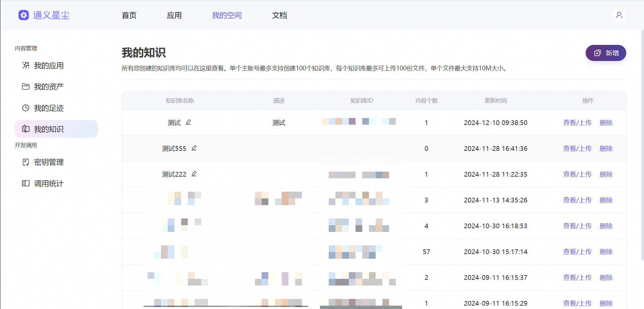Click the edit pencil beside 测试555
Image resolution: width=644 pixels, height=309 pixels.
point(194,148)
